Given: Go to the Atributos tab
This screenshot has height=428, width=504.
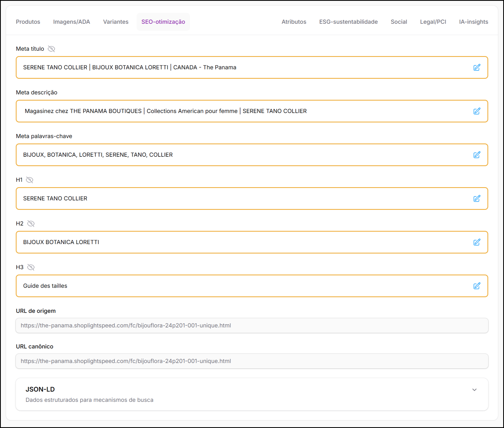Looking at the screenshot, I should pyautogui.click(x=294, y=22).
